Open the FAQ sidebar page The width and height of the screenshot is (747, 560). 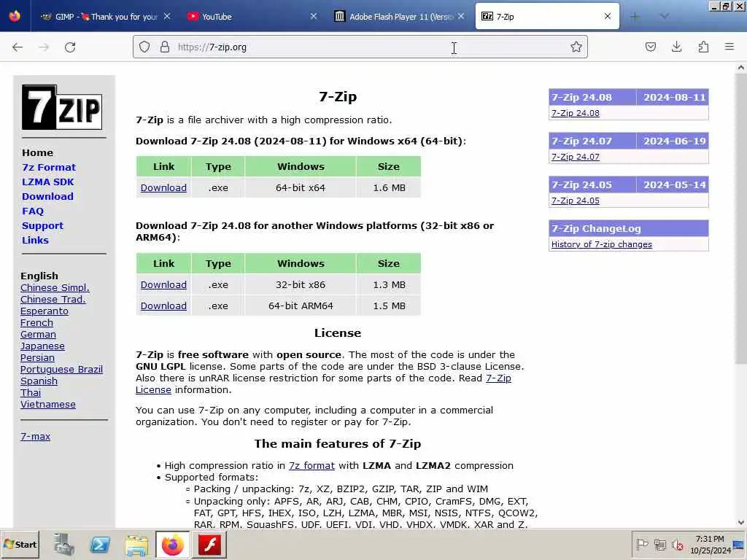pyautogui.click(x=33, y=211)
